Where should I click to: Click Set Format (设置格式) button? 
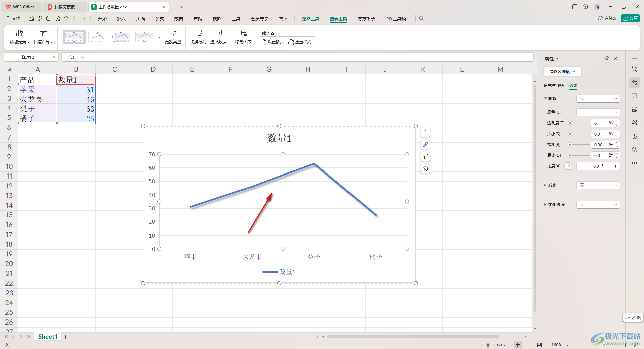tap(272, 42)
